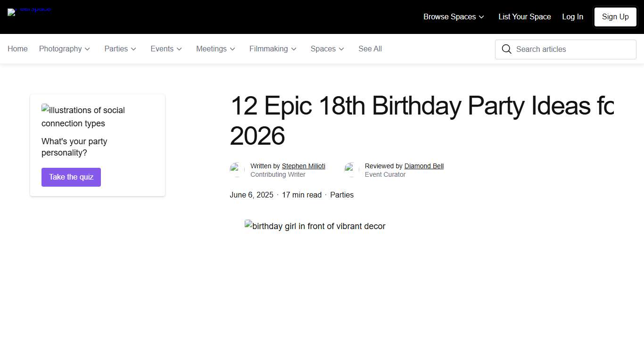The width and height of the screenshot is (644, 362).
Task: Click List Your Space
Action: click(x=524, y=16)
